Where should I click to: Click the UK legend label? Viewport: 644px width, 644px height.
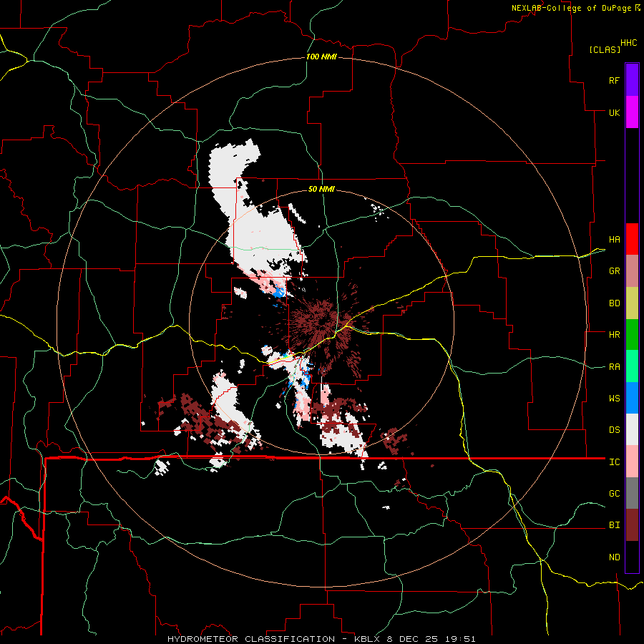pyautogui.click(x=614, y=112)
